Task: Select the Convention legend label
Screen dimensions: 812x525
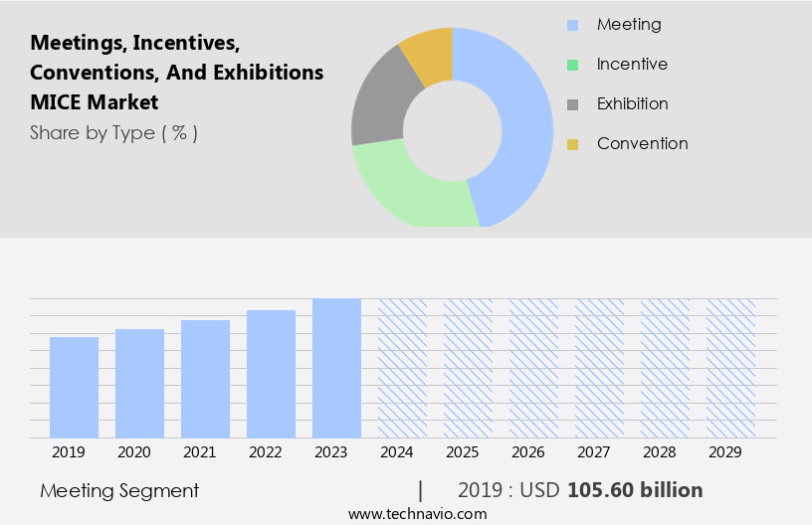Action: pos(642,144)
